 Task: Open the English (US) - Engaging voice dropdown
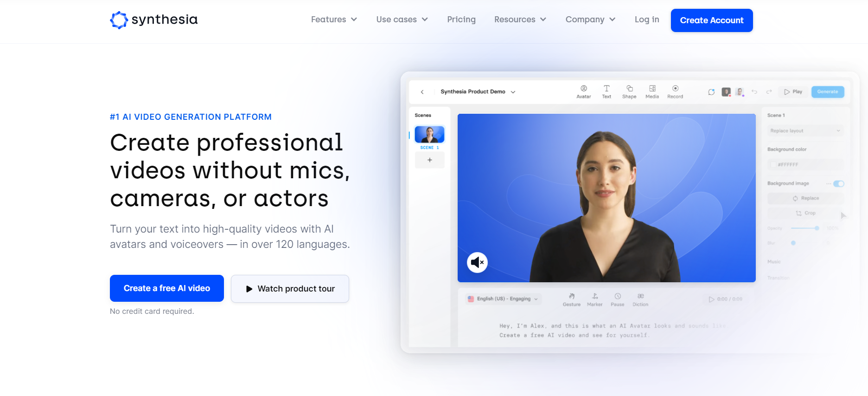tap(503, 299)
